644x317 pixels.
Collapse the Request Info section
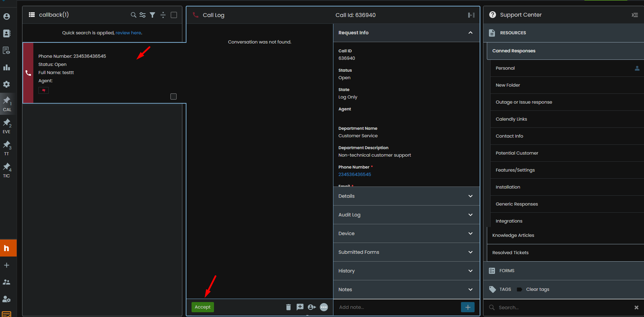tap(470, 33)
